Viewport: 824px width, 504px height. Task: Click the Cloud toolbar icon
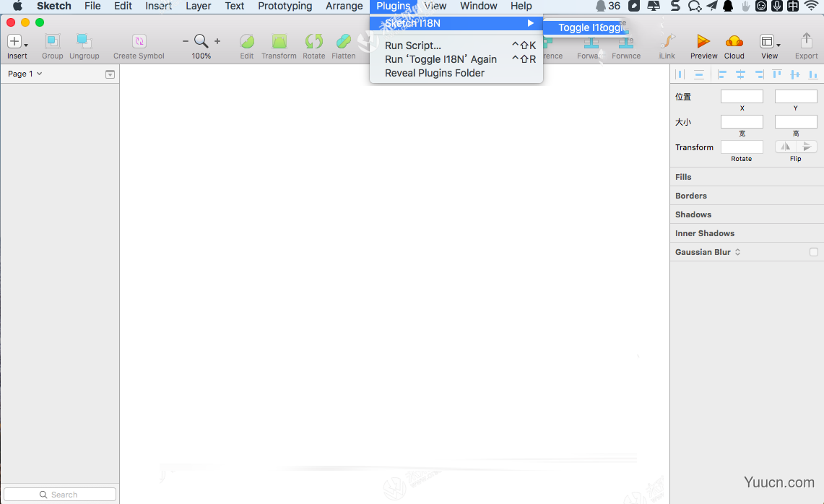734,41
